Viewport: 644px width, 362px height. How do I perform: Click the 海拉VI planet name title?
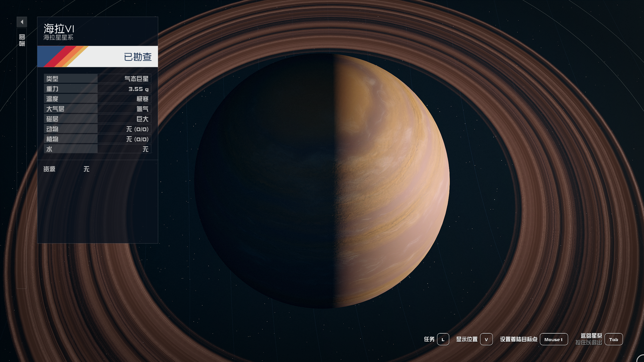coord(59,29)
